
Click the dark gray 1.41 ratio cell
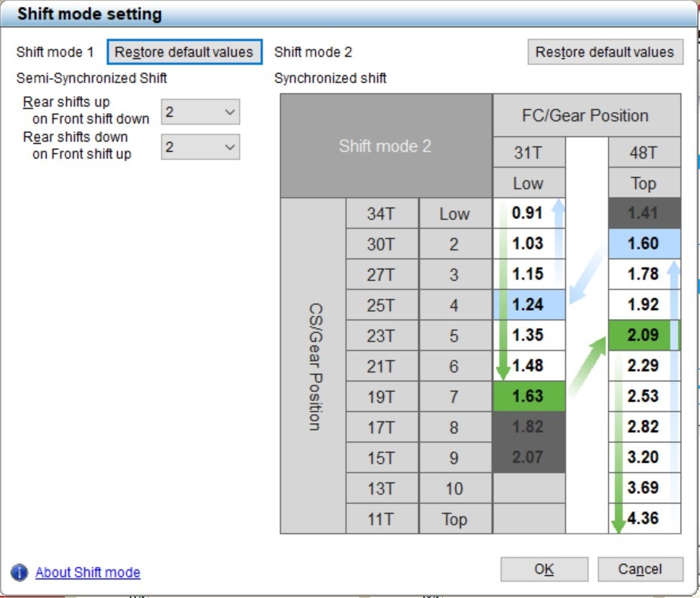tap(643, 213)
